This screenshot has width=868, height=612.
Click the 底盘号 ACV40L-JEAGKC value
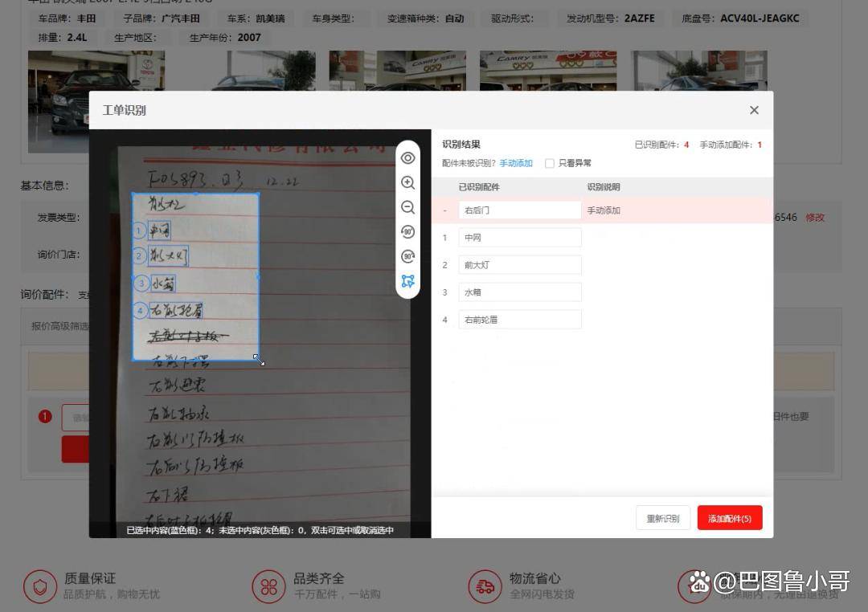click(x=759, y=18)
